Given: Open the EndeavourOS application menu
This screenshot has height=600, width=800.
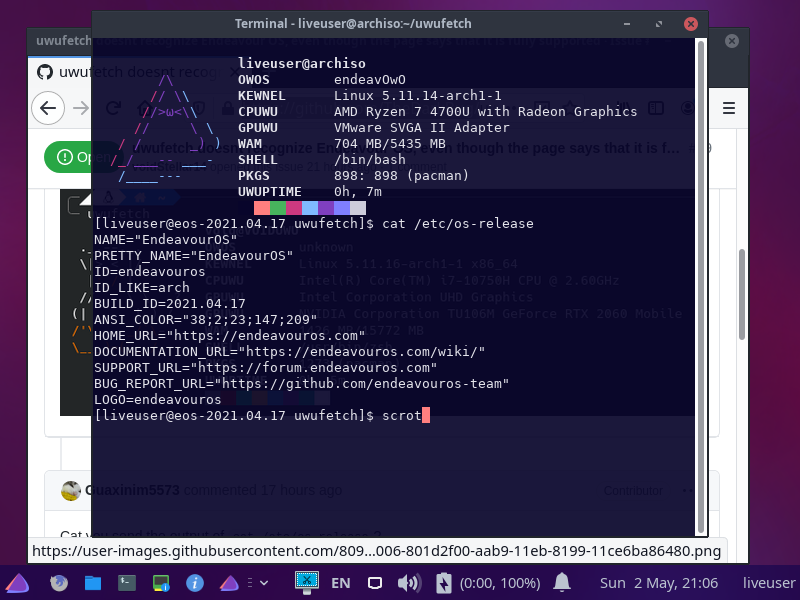Looking at the screenshot, I should [x=17, y=583].
